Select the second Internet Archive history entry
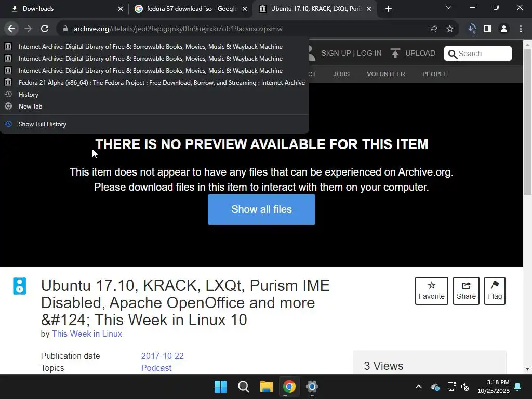532x399 pixels. 154,58
